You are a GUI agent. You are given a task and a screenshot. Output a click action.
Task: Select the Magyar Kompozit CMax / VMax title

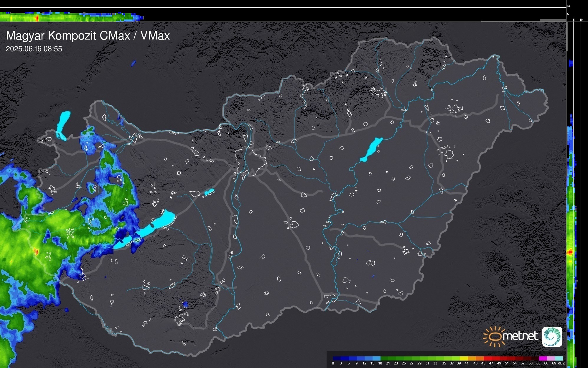click(x=88, y=36)
